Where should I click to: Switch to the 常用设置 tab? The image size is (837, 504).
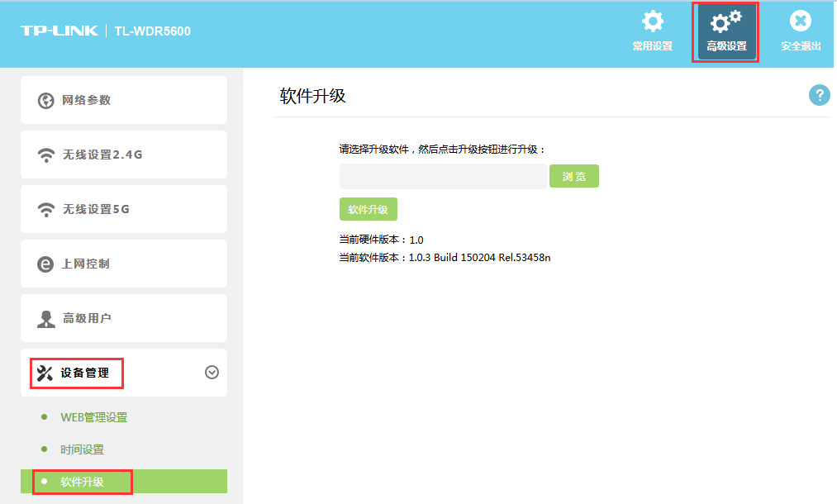click(x=652, y=33)
